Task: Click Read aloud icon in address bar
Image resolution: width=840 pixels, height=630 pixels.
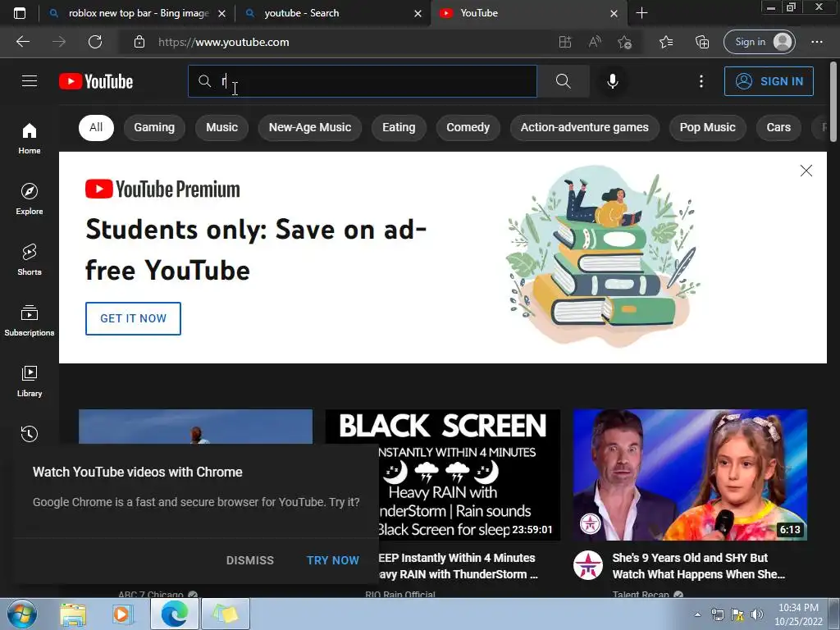Action: (595, 42)
